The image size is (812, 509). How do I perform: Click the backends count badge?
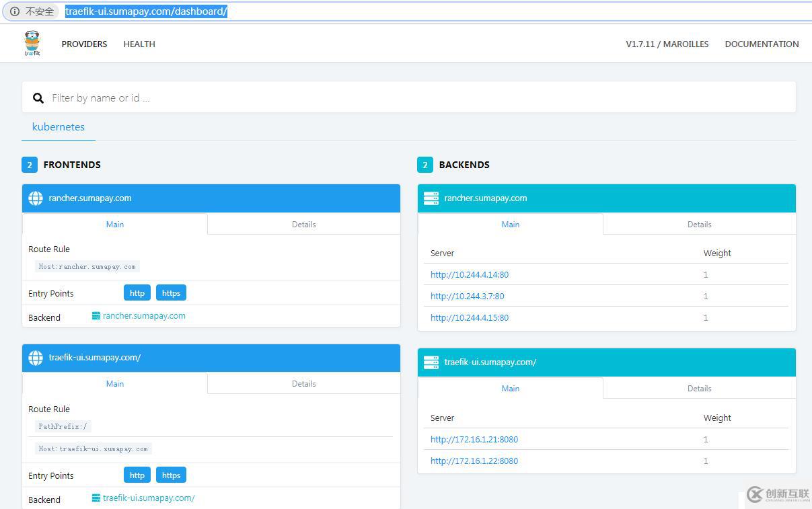coord(425,165)
